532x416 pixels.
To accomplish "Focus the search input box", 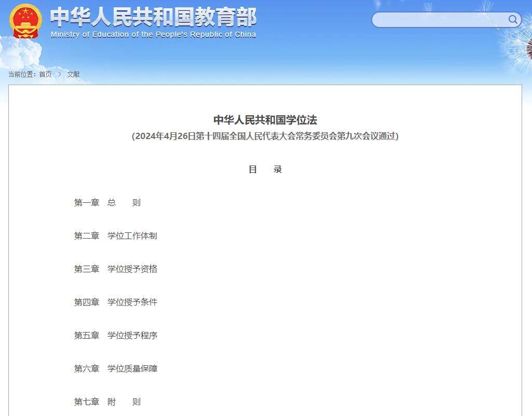I will [439, 20].
